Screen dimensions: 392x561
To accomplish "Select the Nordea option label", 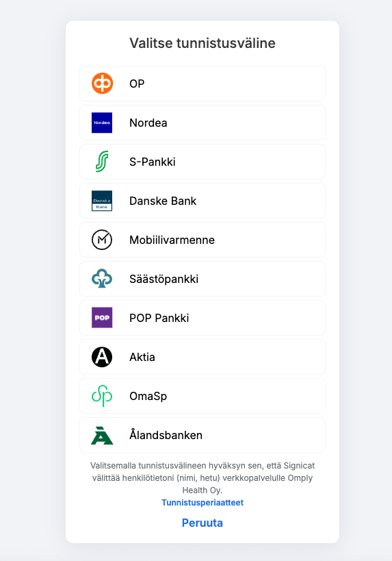I will point(148,123).
